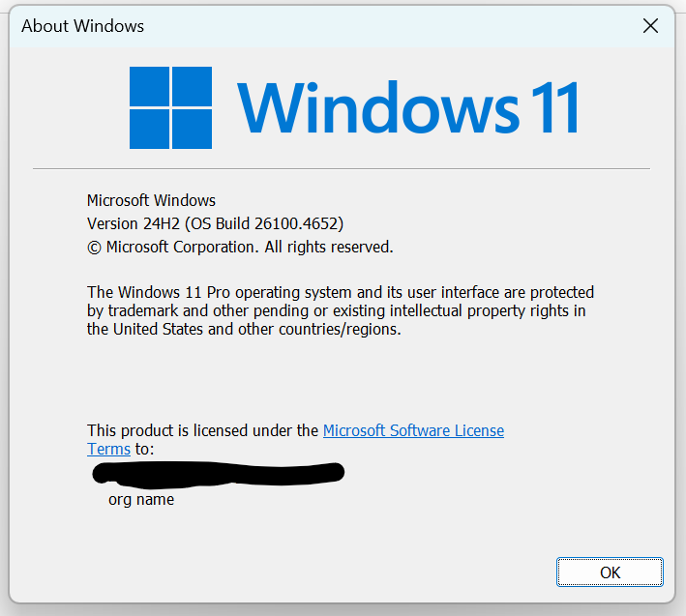Image resolution: width=686 pixels, height=616 pixels.
Task: Click the 'Microsoft Windows' text line
Action: pyautogui.click(x=151, y=200)
